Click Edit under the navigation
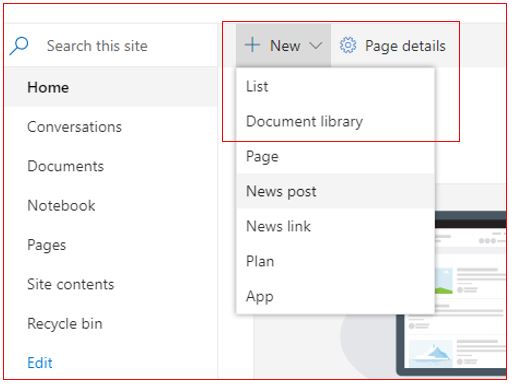 (x=40, y=363)
